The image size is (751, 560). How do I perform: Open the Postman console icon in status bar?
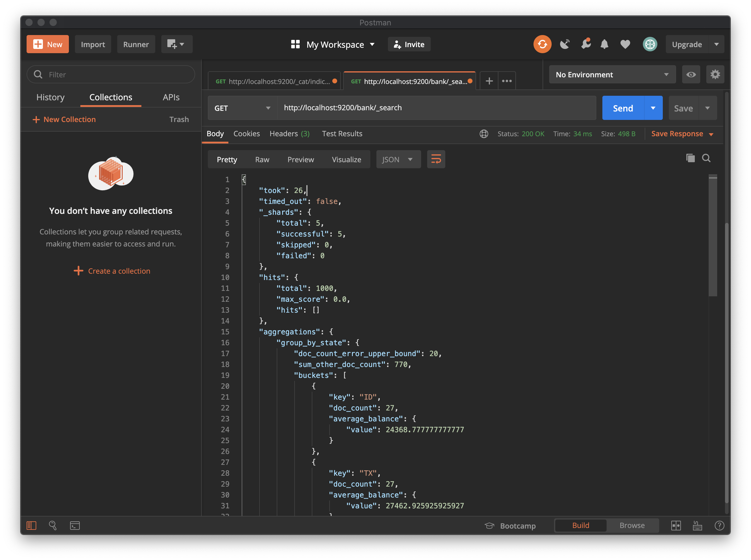coord(75,526)
